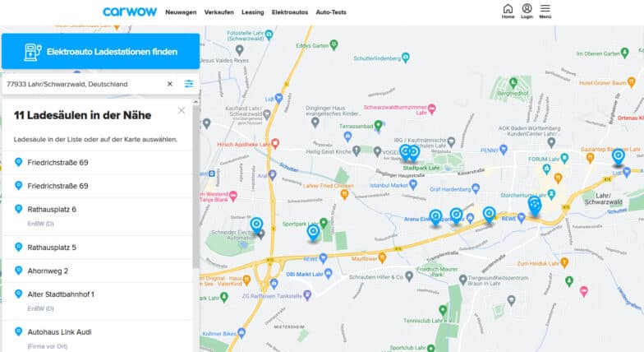Viewport: 644px width, 352px height.
Task: Open the Leasing menu
Action: (x=253, y=12)
